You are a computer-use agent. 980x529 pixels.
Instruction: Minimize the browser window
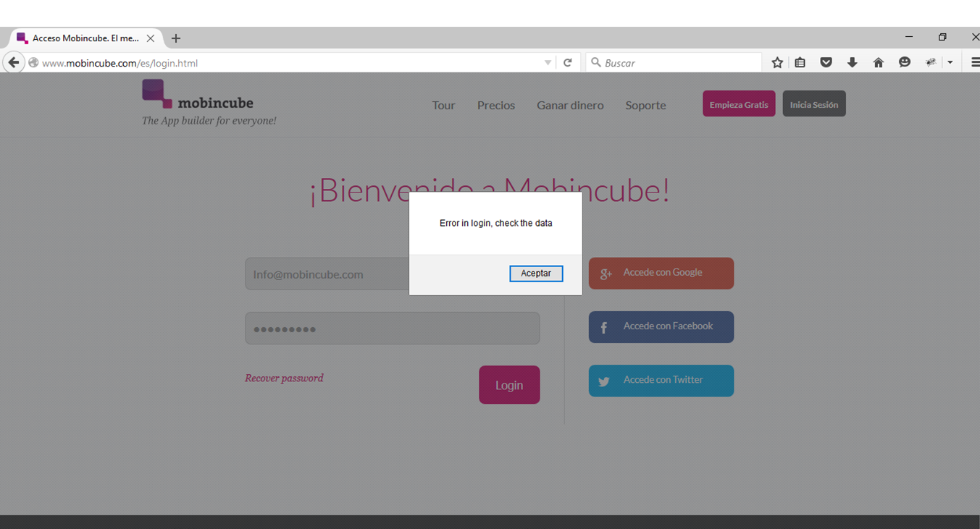coord(909,37)
